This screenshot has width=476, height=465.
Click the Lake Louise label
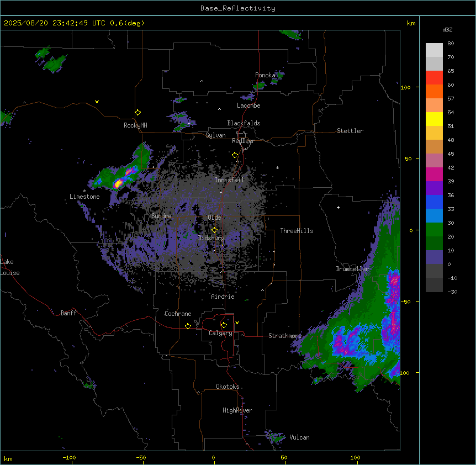pos(10,267)
